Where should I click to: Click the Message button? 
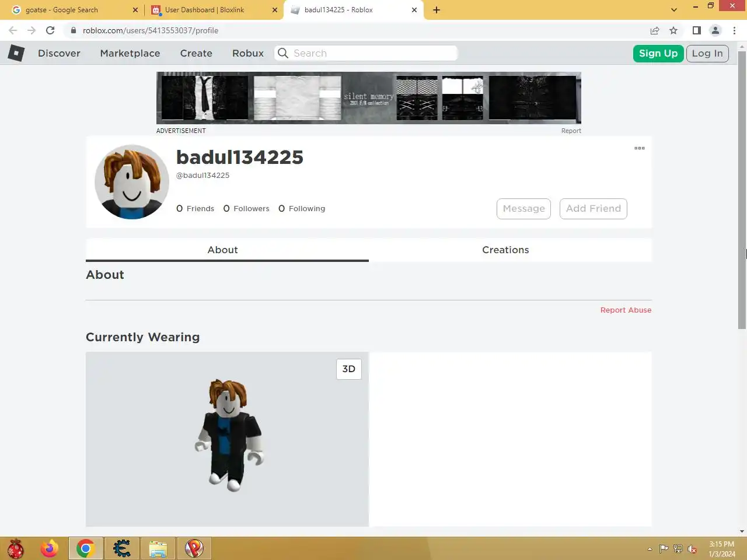coord(523,209)
